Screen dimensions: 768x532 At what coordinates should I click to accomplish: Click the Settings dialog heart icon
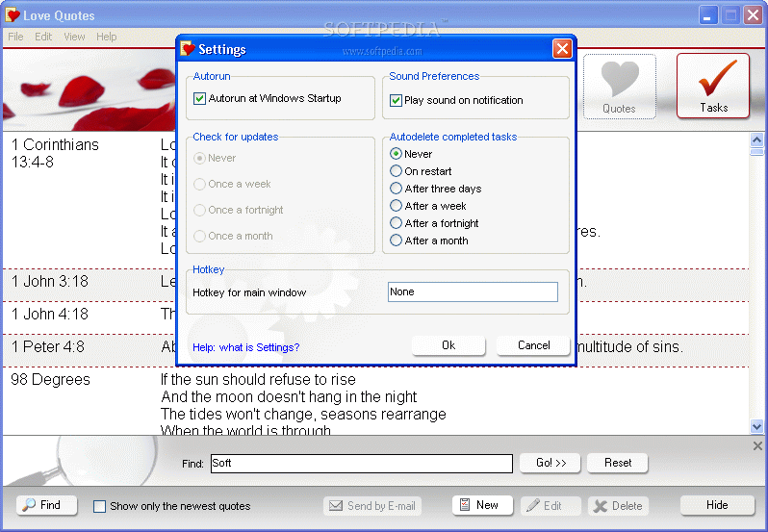click(188, 49)
